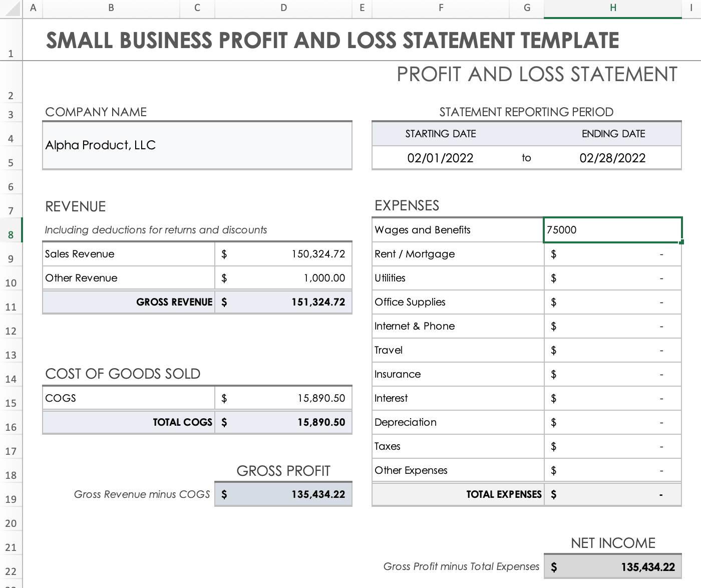Click the select-all corner triangle
Viewport: 701px width, 588px height.
[x=12, y=9]
